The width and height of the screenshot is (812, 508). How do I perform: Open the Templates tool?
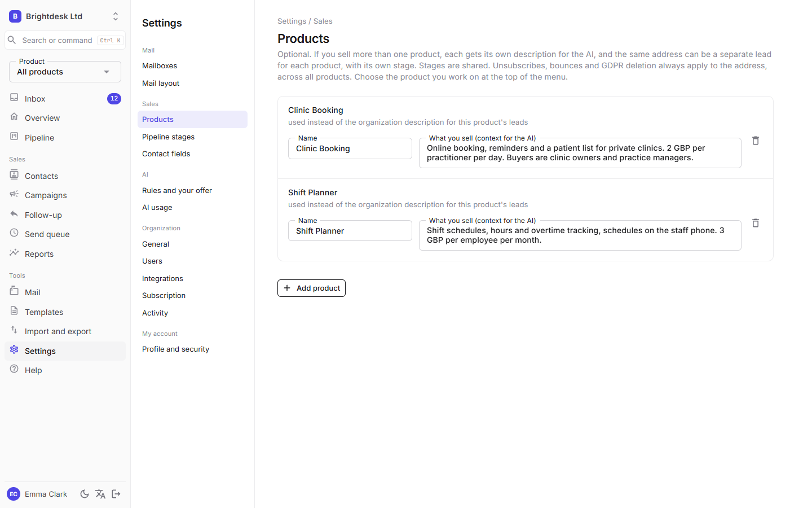(65, 312)
